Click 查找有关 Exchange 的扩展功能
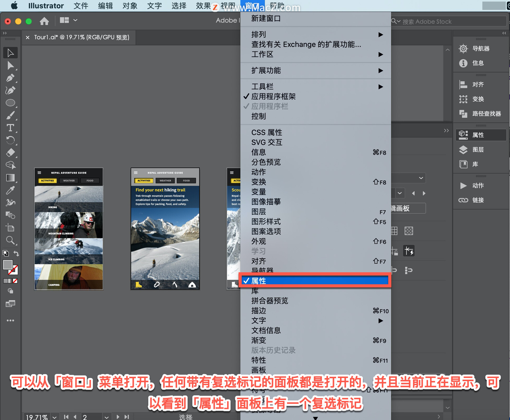Image resolution: width=510 pixels, height=420 pixels. click(x=315, y=44)
